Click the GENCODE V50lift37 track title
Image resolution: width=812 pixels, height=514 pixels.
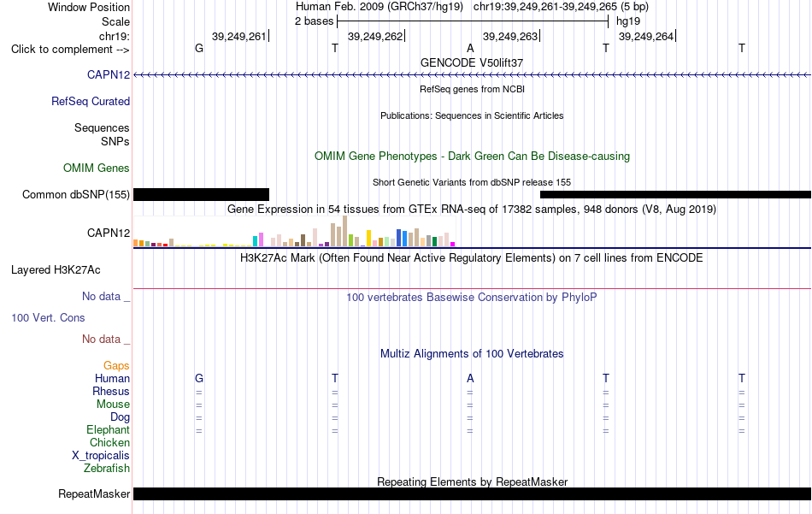click(472, 62)
